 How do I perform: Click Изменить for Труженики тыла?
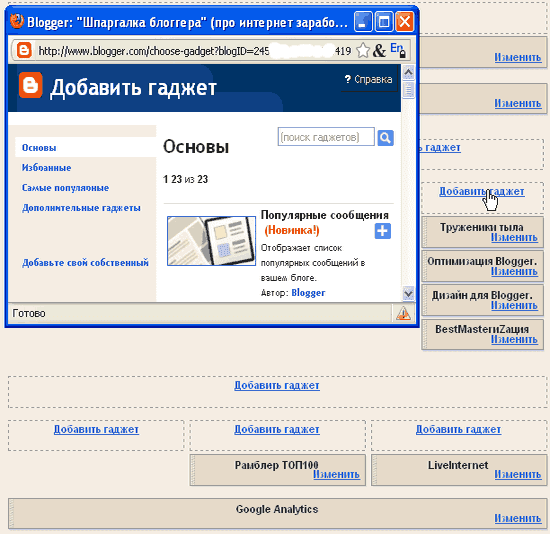point(514,238)
